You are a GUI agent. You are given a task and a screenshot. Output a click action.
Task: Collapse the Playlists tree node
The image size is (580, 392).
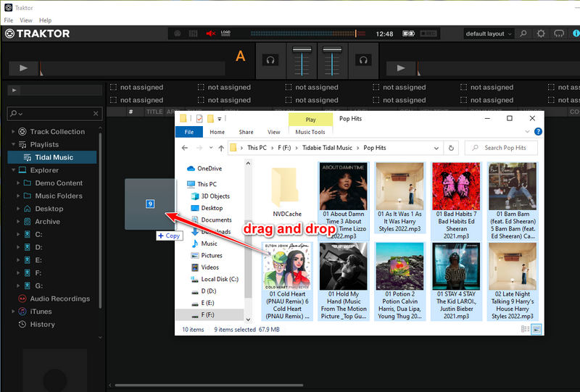click(x=13, y=144)
